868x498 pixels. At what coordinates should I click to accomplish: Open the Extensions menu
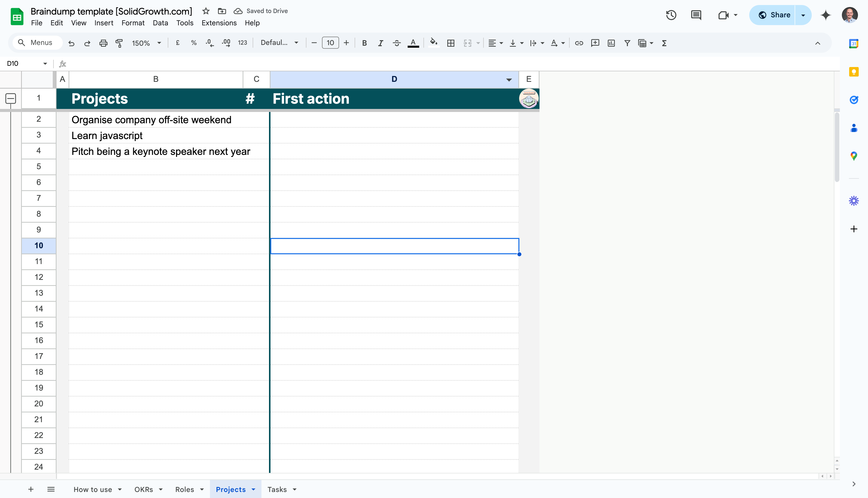point(219,23)
